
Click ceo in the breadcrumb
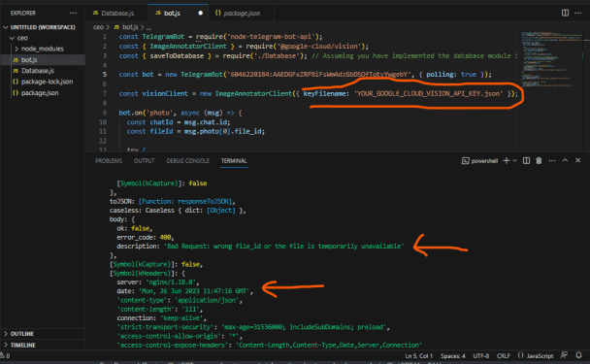[x=98, y=27]
